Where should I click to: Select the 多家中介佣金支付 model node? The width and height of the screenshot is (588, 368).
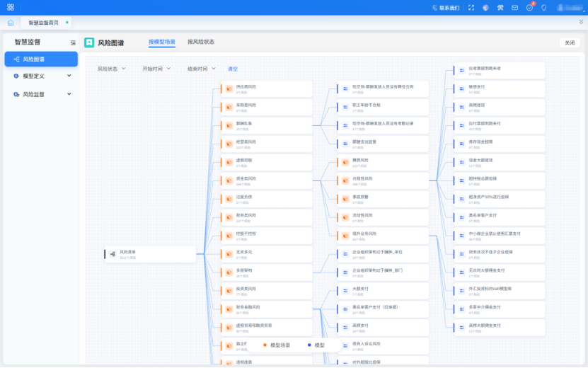pos(499,309)
